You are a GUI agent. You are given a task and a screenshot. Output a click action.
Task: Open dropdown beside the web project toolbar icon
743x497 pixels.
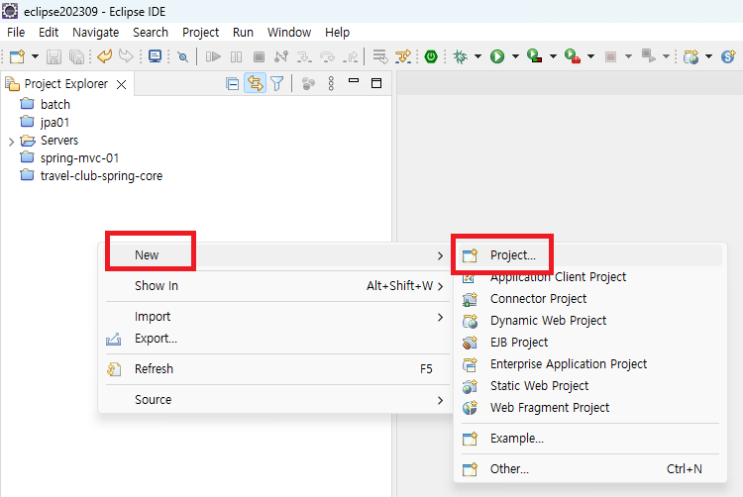pos(709,57)
